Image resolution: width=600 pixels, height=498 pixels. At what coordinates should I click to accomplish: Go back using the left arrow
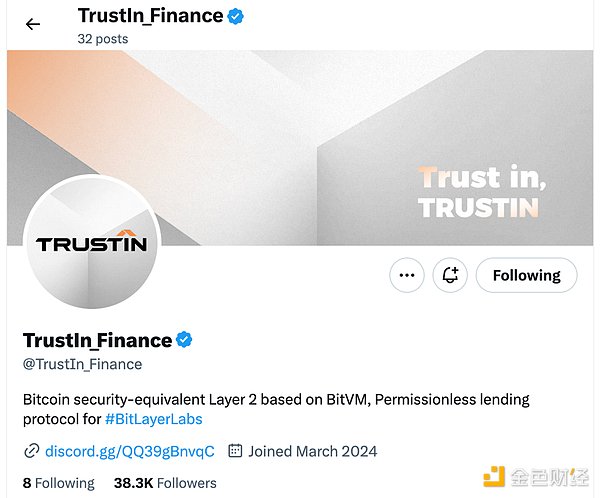[x=33, y=24]
